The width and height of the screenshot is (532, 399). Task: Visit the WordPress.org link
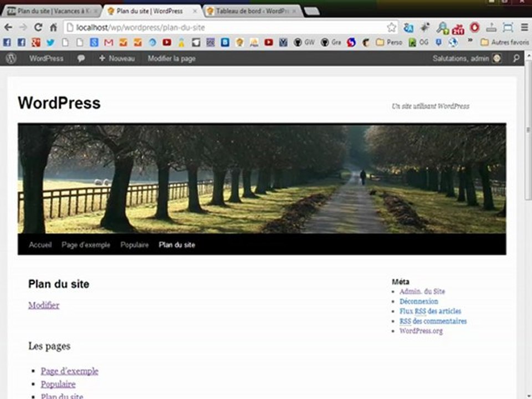[421, 330]
